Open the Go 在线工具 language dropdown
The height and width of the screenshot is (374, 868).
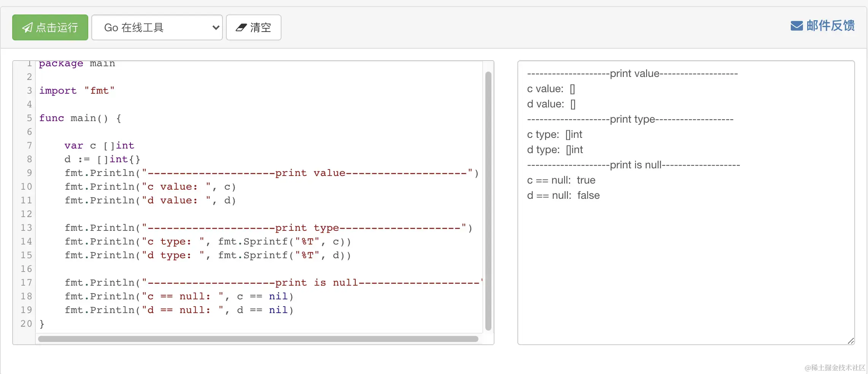[x=157, y=27]
